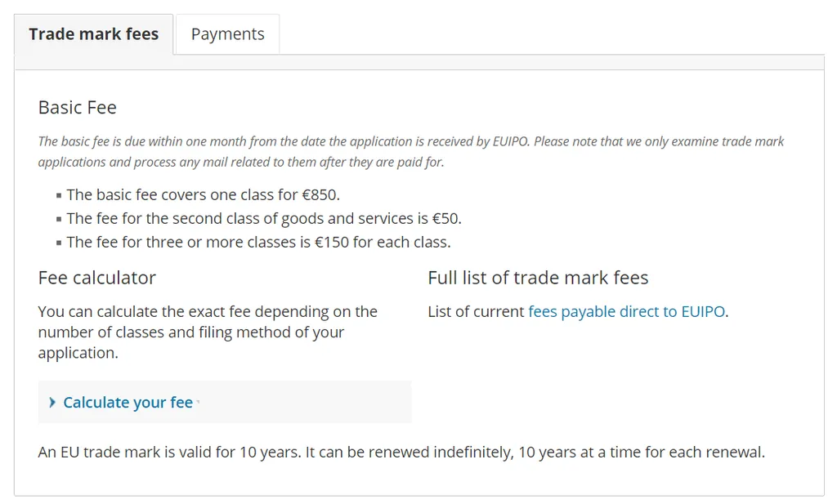Select the Fee calculator heading
837x504 pixels.
pyautogui.click(x=96, y=278)
